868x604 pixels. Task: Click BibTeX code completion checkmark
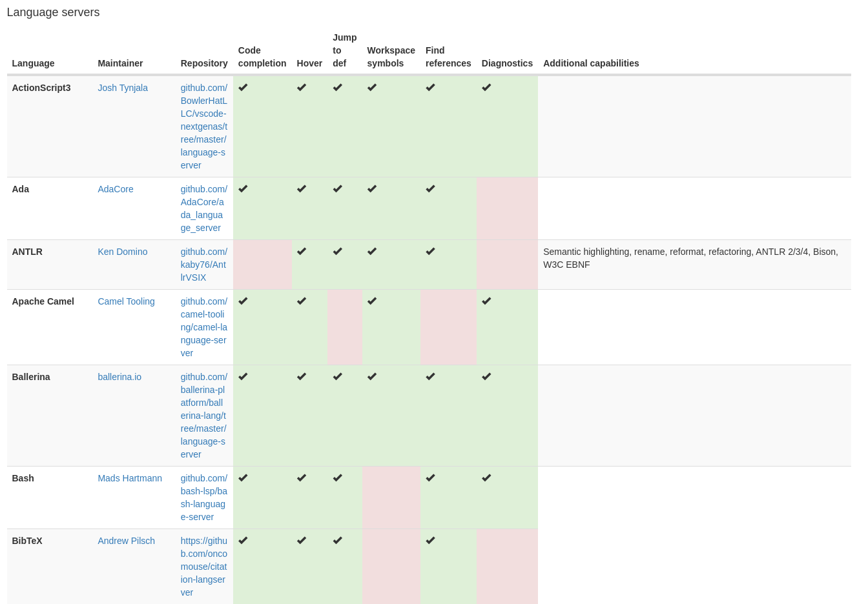click(x=243, y=540)
